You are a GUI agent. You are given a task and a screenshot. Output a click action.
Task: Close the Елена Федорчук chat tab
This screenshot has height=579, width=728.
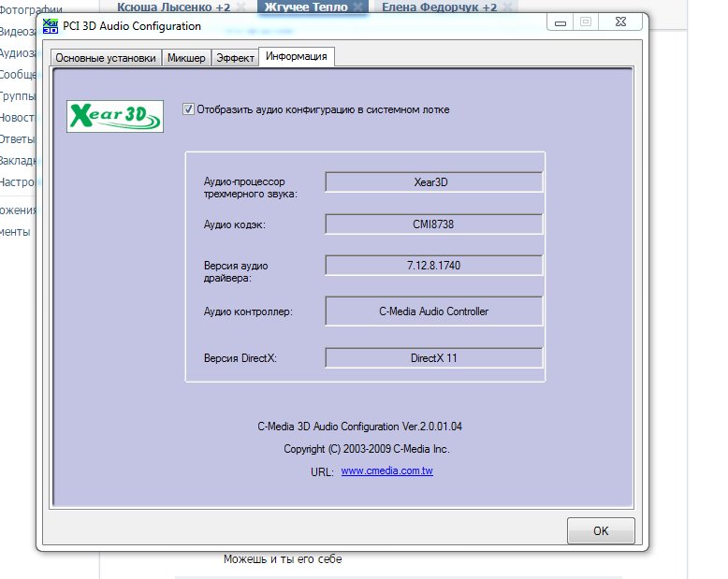[x=507, y=7]
